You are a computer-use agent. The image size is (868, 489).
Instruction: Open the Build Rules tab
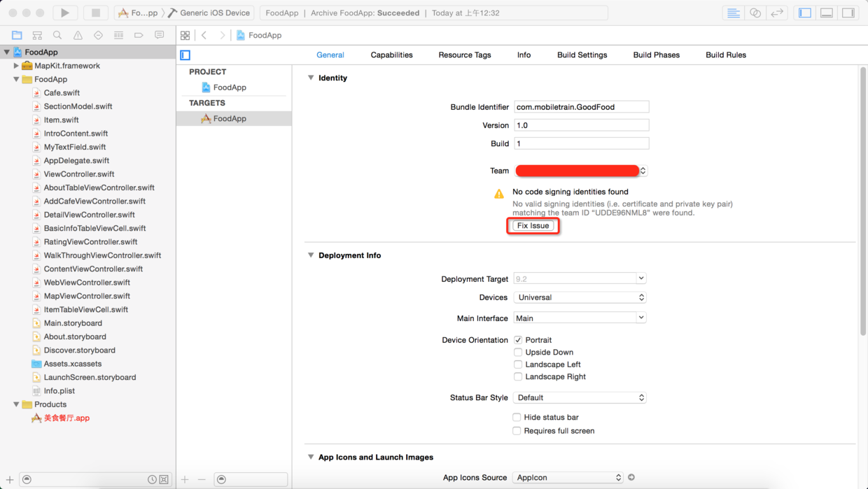726,55
